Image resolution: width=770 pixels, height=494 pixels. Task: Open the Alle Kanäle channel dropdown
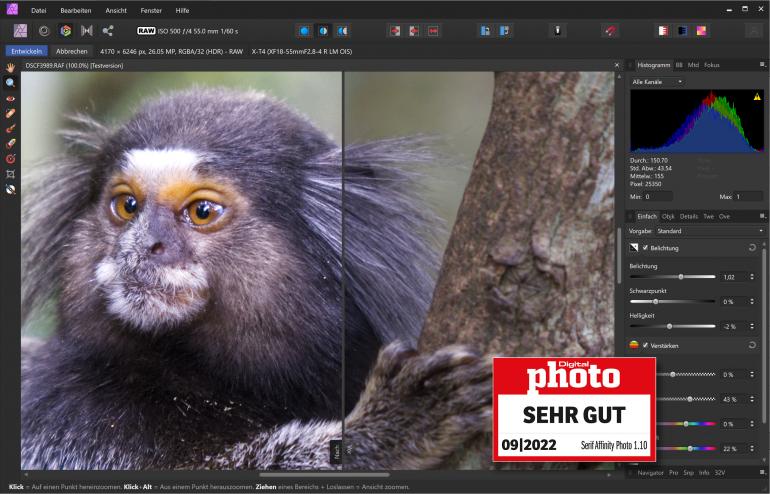[657, 82]
